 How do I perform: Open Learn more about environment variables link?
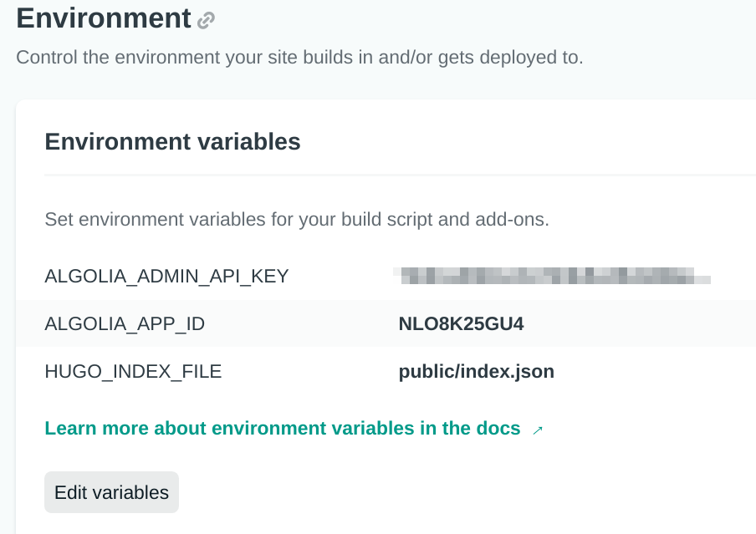(282, 429)
